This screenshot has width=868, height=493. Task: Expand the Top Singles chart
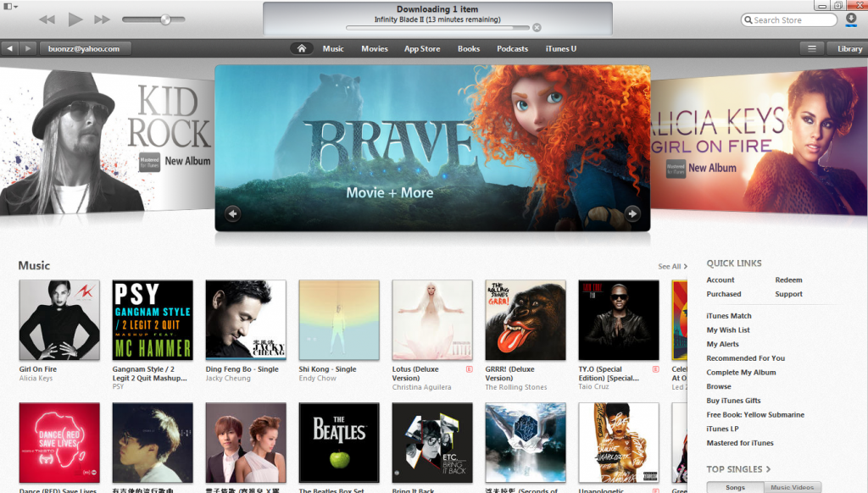738,469
